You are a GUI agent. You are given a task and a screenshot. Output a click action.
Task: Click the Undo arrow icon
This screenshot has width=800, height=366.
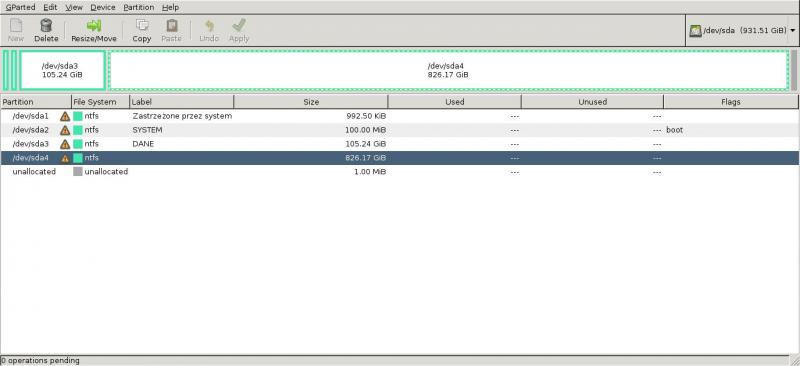209,26
